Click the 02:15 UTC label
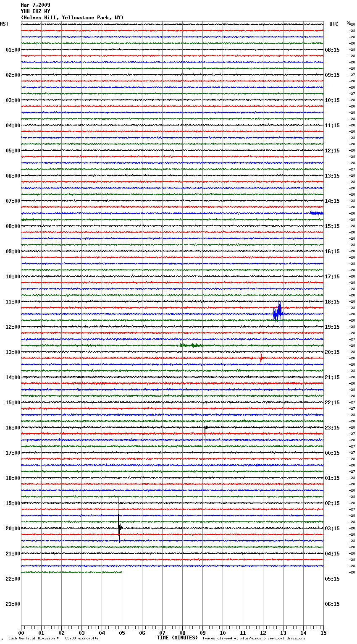Screen dimensions: 357x644 point(332,503)
